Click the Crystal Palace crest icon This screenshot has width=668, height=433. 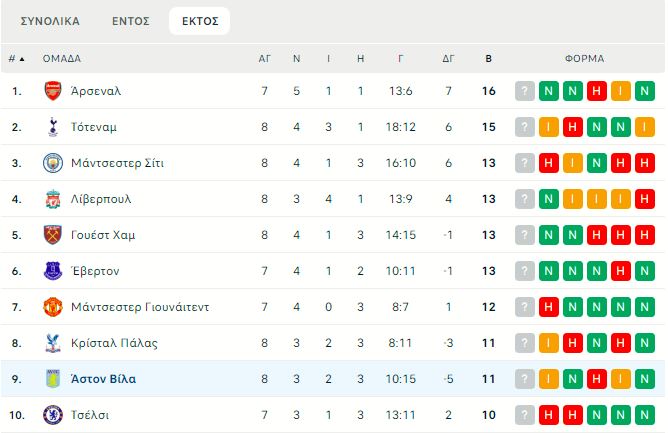[x=52, y=343]
